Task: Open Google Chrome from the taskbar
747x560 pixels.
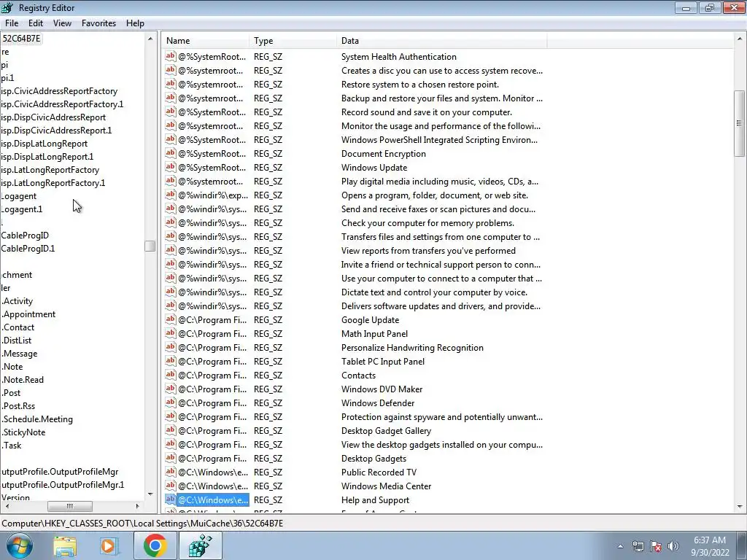Action: [x=155, y=545]
